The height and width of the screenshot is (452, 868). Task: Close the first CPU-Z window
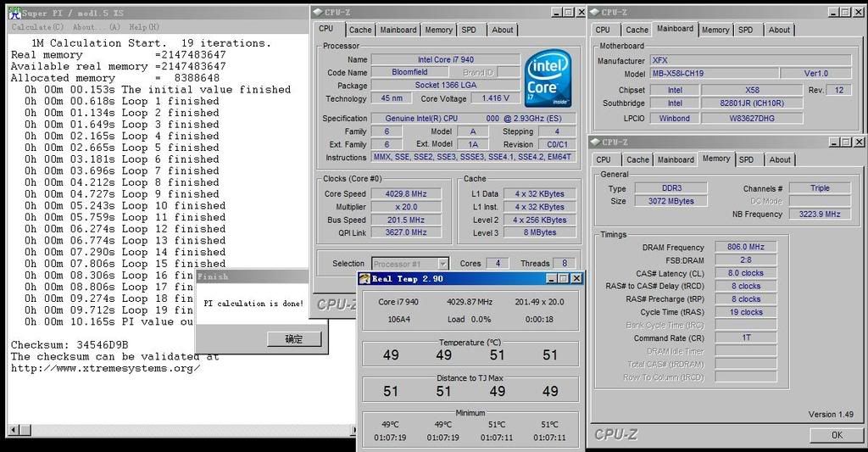(x=581, y=12)
